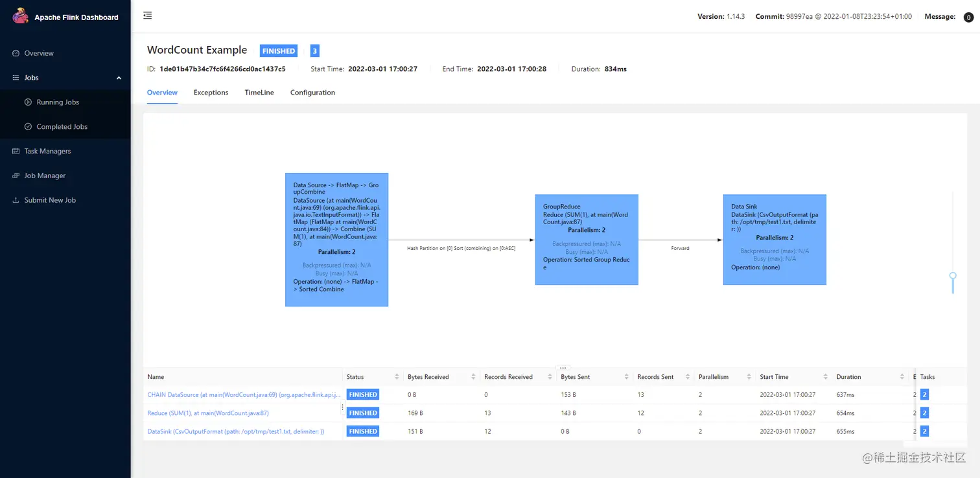The width and height of the screenshot is (980, 478).
Task: Click tasks badge 2 in CHAIN DataSource row
Action: (x=924, y=394)
